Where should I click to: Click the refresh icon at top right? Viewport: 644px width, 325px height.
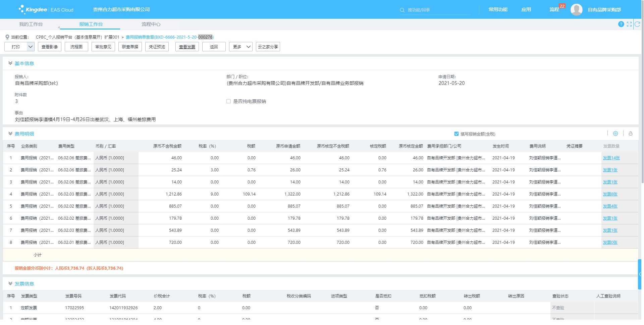pyautogui.click(x=637, y=24)
